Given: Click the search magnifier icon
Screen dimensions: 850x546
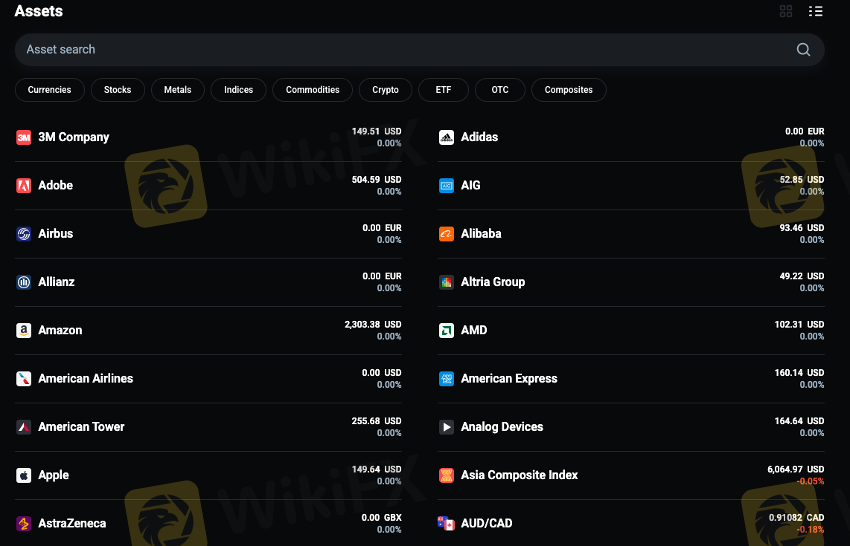Looking at the screenshot, I should pyautogui.click(x=803, y=50).
